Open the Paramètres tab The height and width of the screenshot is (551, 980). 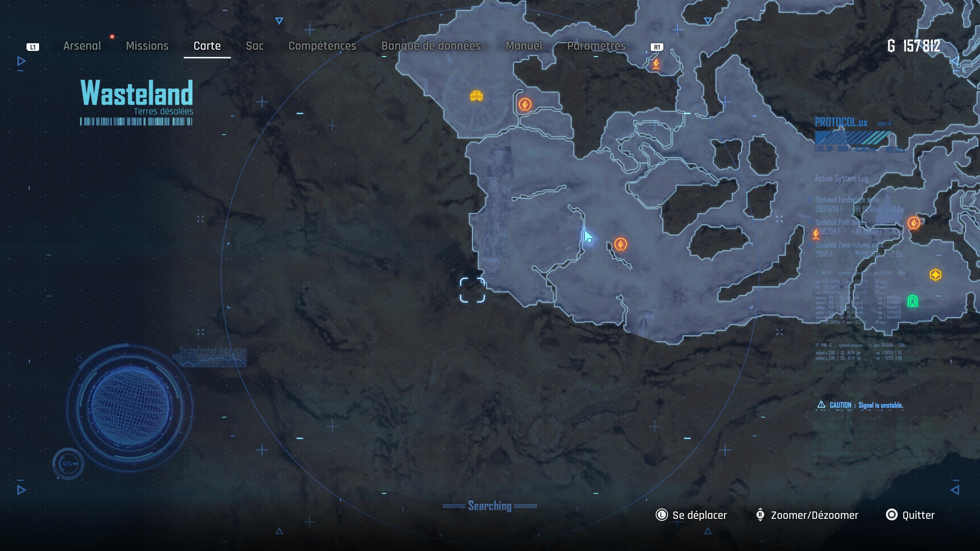point(596,46)
